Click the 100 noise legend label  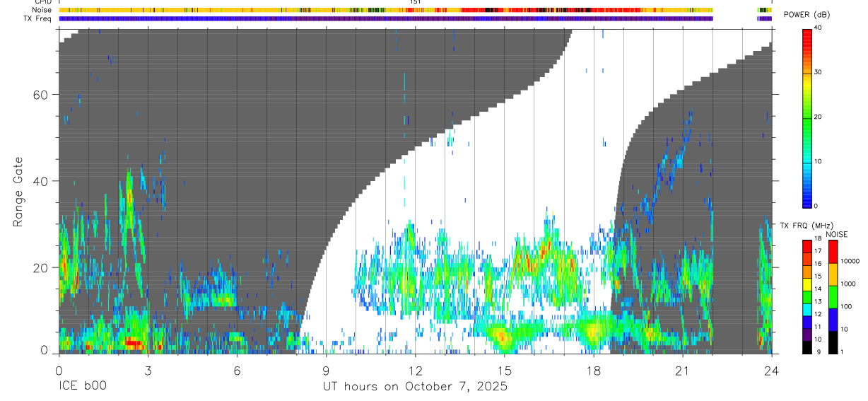point(846,307)
